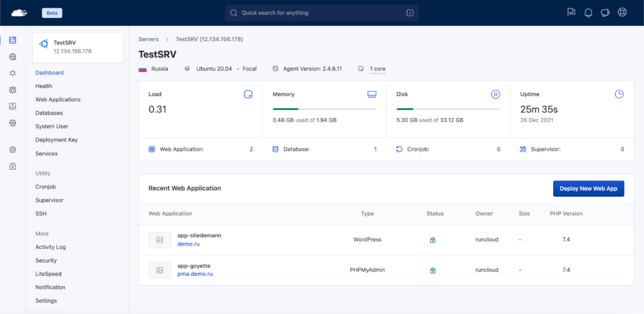Click the Uptime clock icon
This screenshot has height=314, width=644.
coord(619,94)
